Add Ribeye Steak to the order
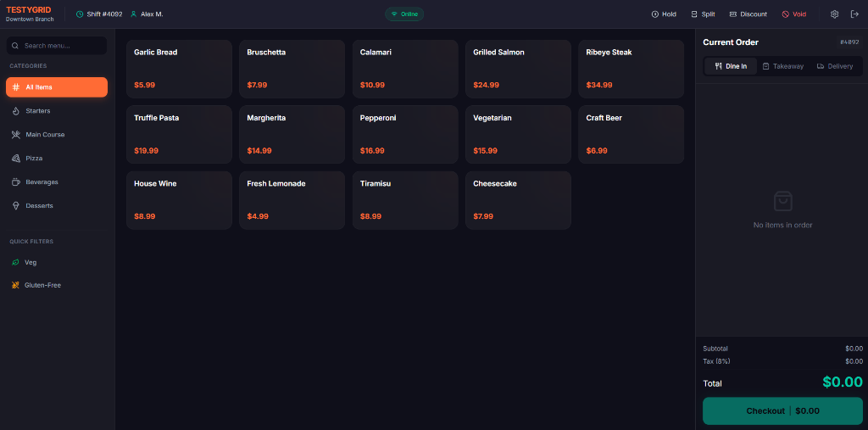 (631, 69)
